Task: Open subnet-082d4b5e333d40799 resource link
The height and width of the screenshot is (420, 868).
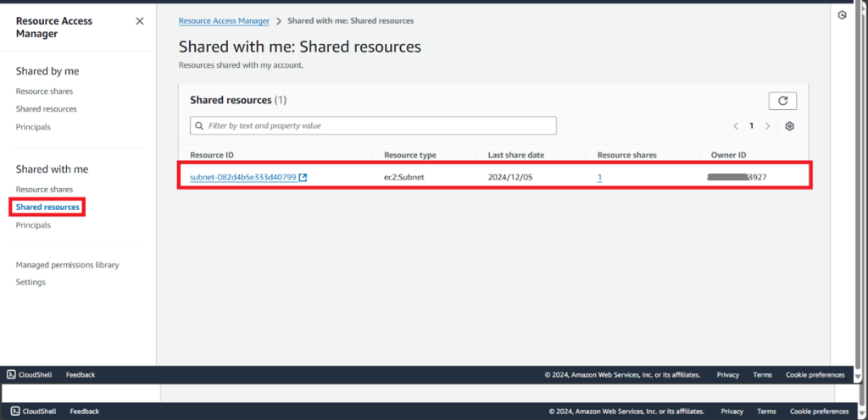Action: click(x=243, y=177)
